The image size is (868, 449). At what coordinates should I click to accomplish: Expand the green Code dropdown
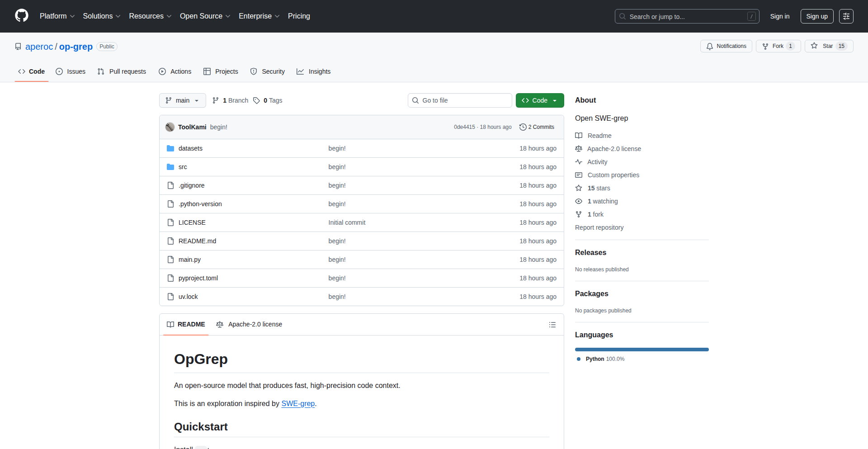[x=539, y=100]
